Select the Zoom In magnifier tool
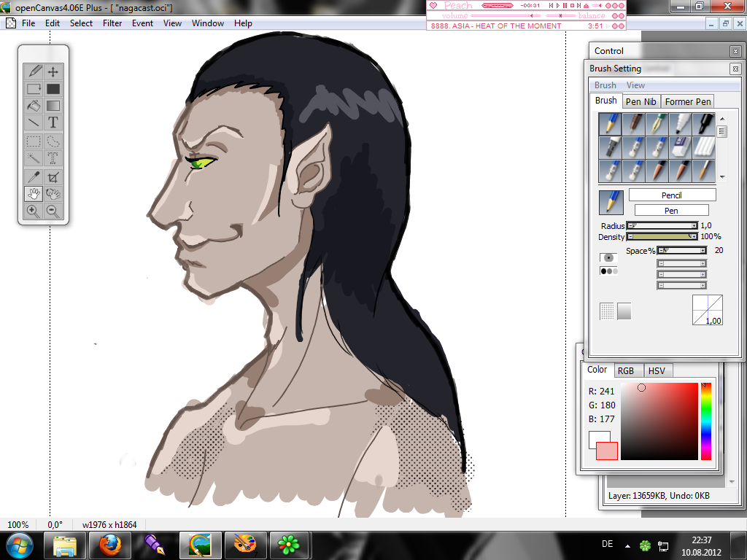The image size is (747, 560). [34, 211]
